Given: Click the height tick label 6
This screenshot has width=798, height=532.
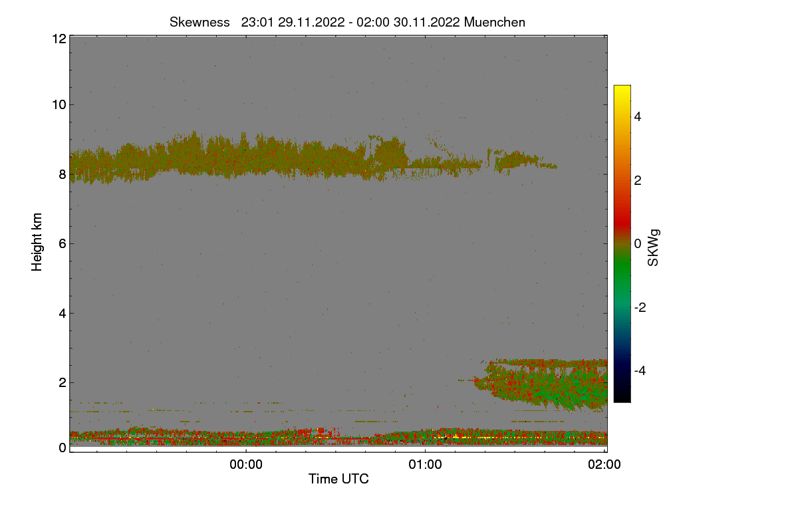Looking at the screenshot, I should coord(63,243).
